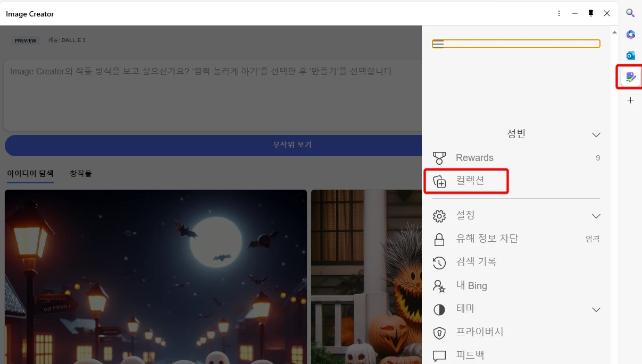
Task: Open the 설정 gear icon
Action: [439, 215]
